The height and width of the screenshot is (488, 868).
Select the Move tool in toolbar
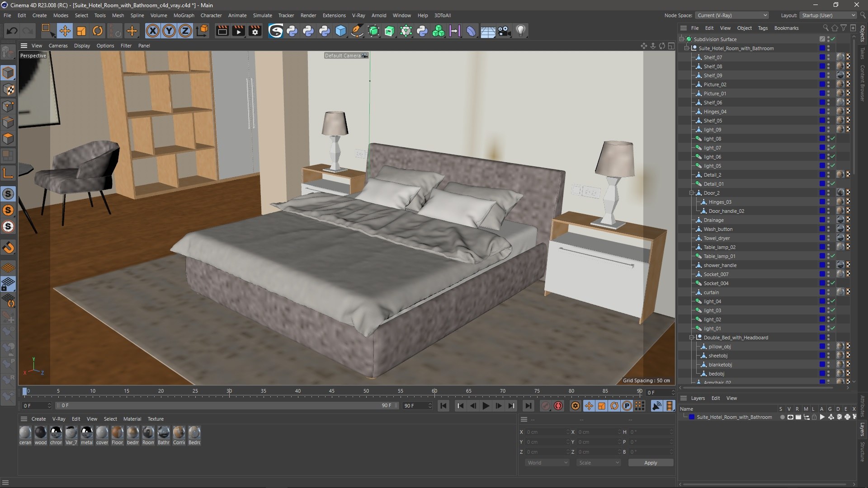point(65,31)
